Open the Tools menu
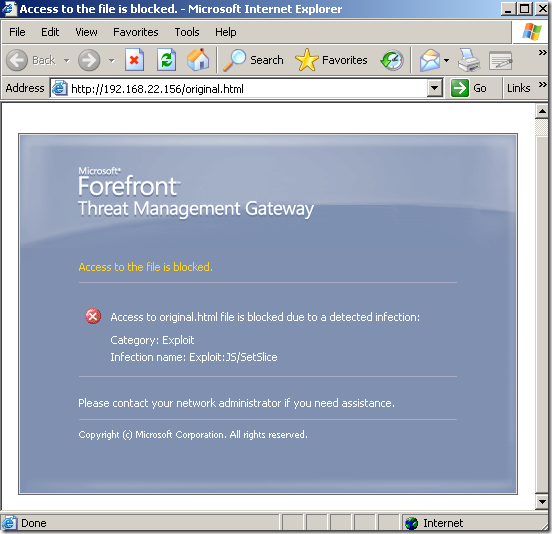The width and height of the screenshot is (552, 534). (187, 32)
